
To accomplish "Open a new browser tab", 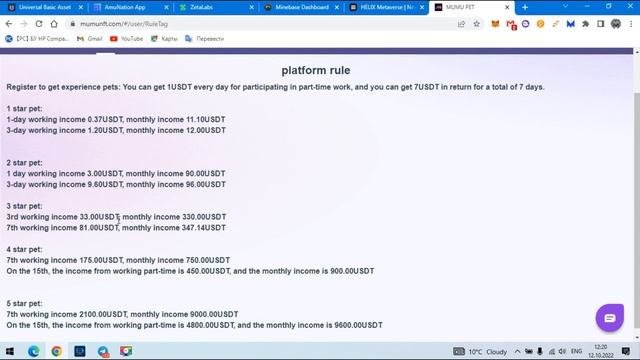I will tap(525, 7).
